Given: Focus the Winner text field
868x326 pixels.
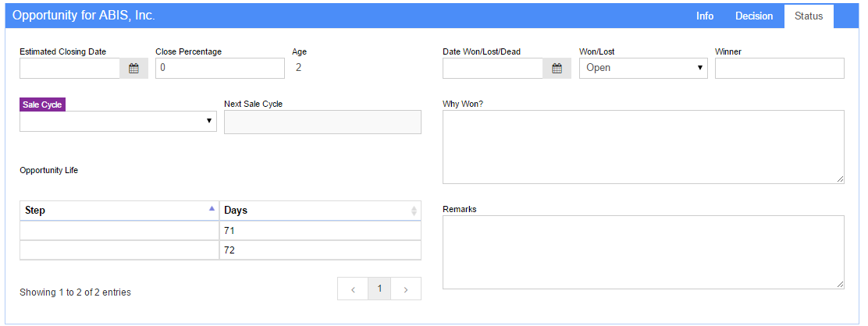Looking at the screenshot, I should point(779,69).
